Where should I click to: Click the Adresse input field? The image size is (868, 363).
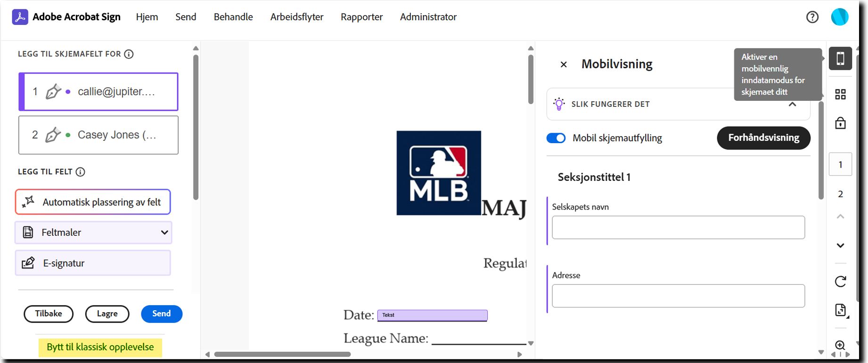point(678,296)
